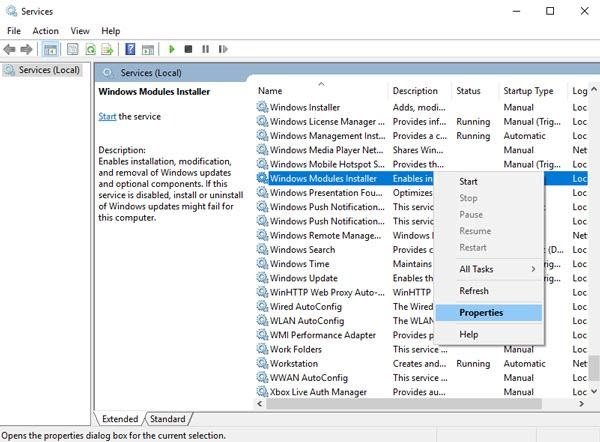
Task: Open the View menu
Action: pos(80,31)
